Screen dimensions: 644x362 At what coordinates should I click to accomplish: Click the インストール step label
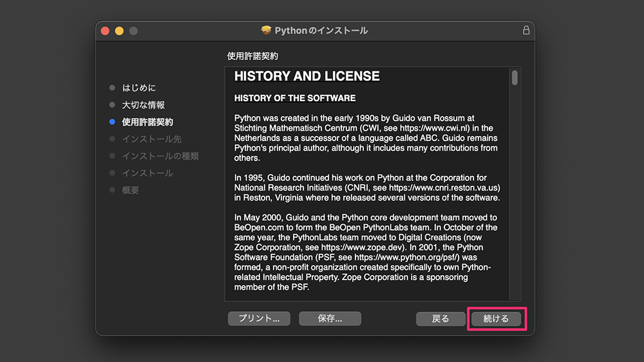147,173
